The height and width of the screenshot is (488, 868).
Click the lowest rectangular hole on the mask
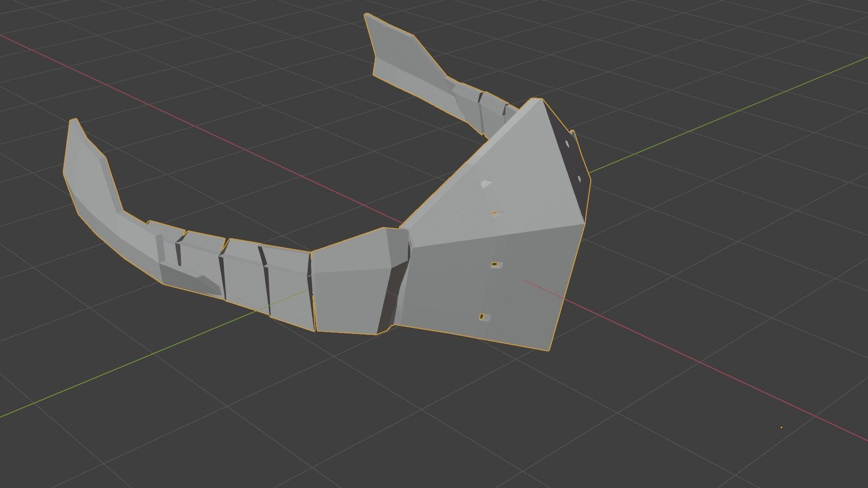coord(482,317)
